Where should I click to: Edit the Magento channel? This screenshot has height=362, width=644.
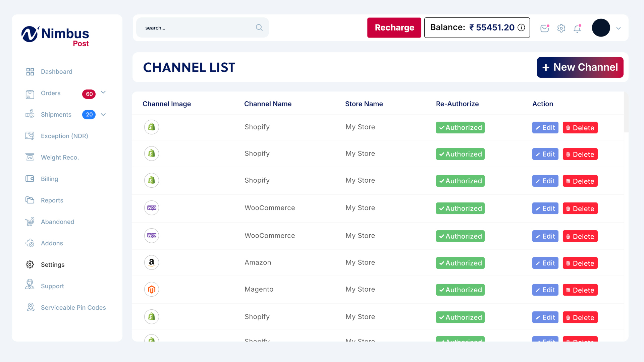click(545, 290)
